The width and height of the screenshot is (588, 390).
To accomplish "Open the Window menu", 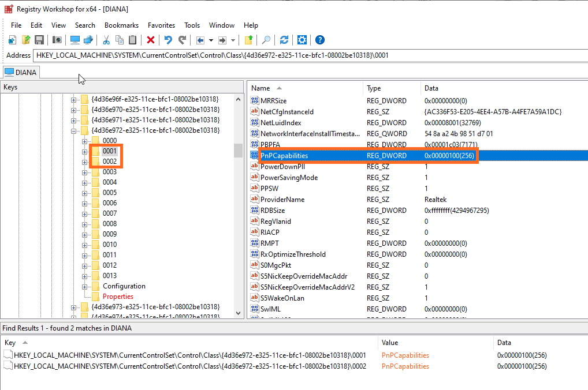I will pos(222,25).
